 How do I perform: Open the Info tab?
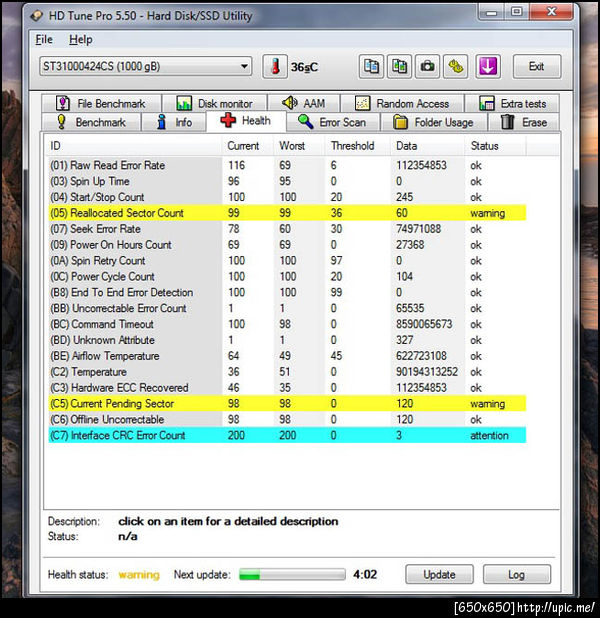point(174,122)
